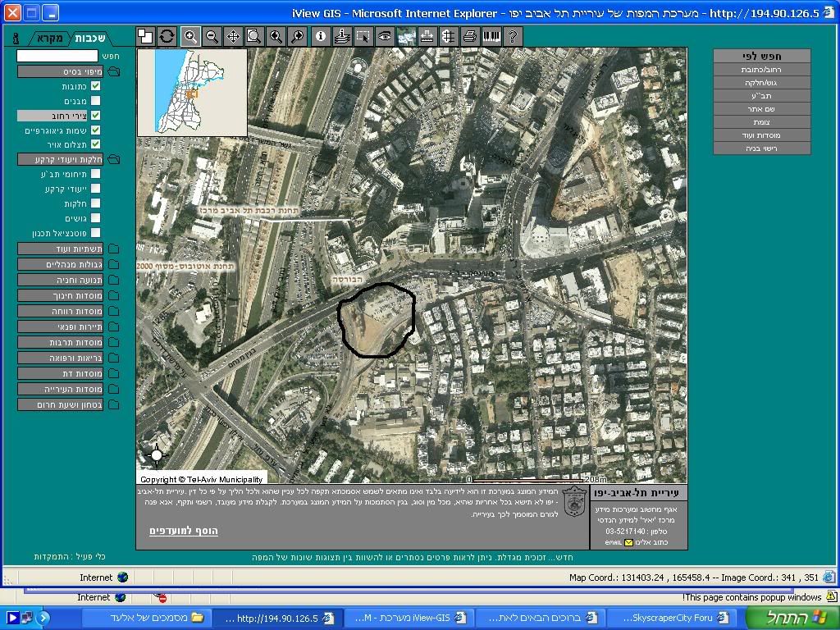Expand the תשתיות ועוד layer folder
The image size is (840, 630).
coord(113,249)
